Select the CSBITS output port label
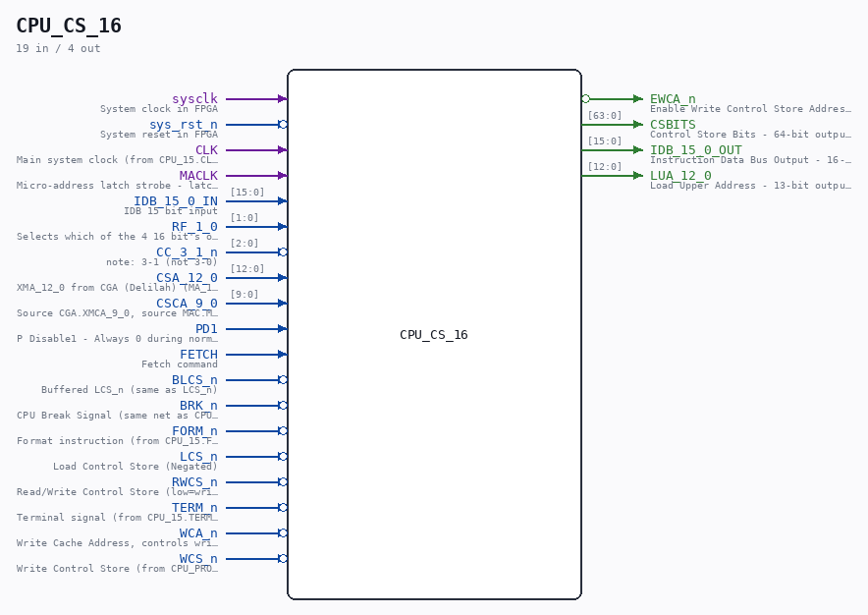 (x=673, y=124)
